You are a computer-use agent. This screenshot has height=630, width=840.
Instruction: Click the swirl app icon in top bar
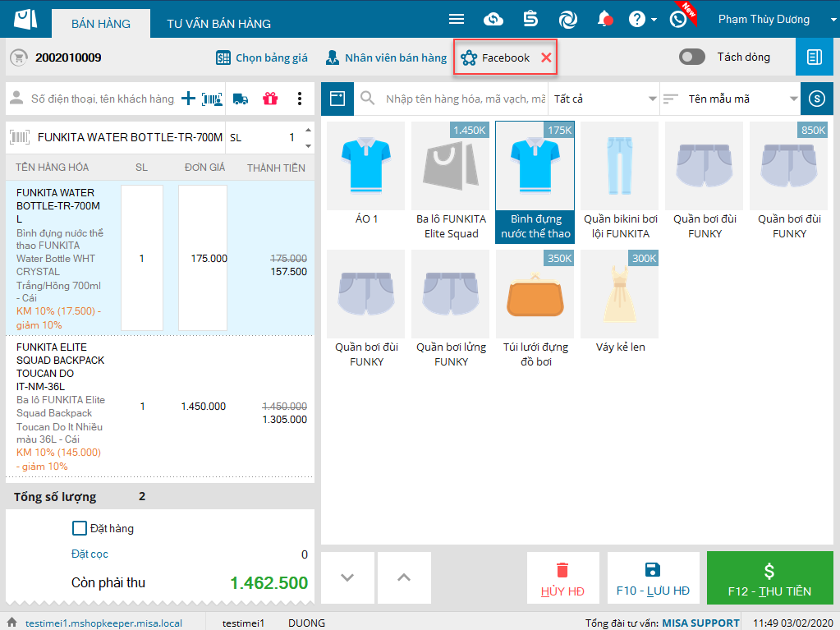(568, 19)
